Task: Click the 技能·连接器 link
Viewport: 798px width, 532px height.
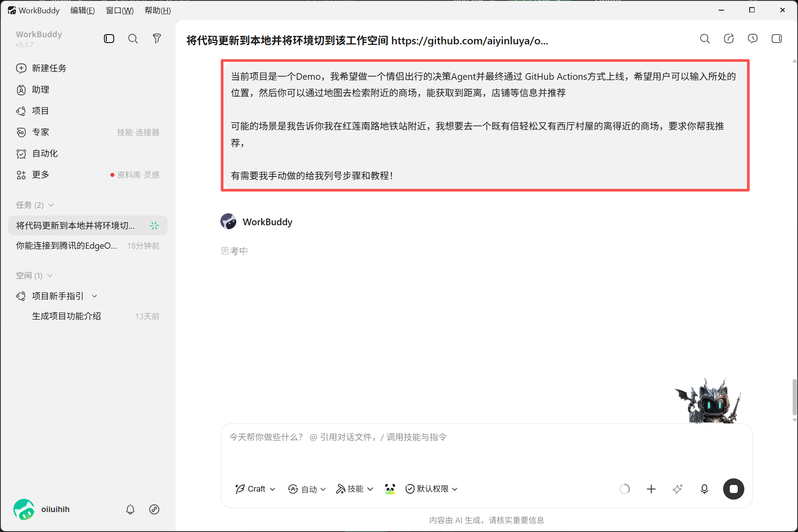Action: coord(138,132)
